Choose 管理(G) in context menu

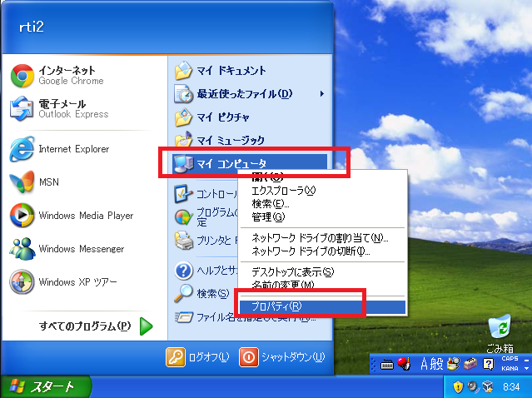322,216
